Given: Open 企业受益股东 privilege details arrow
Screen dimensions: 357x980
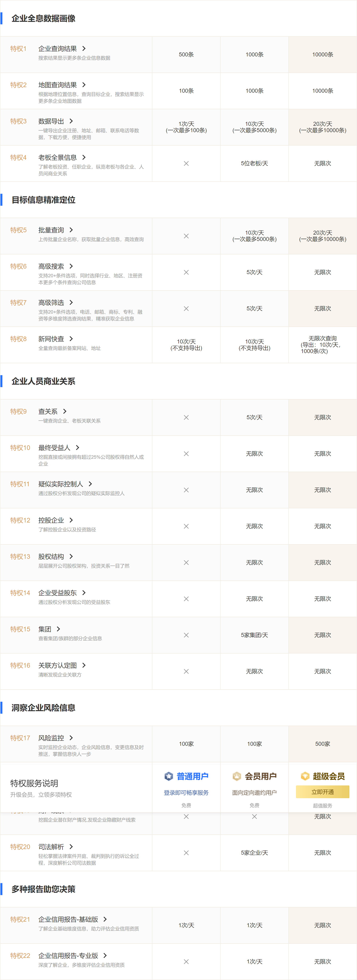Looking at the screenshot, I should click(x=84, y=593).
